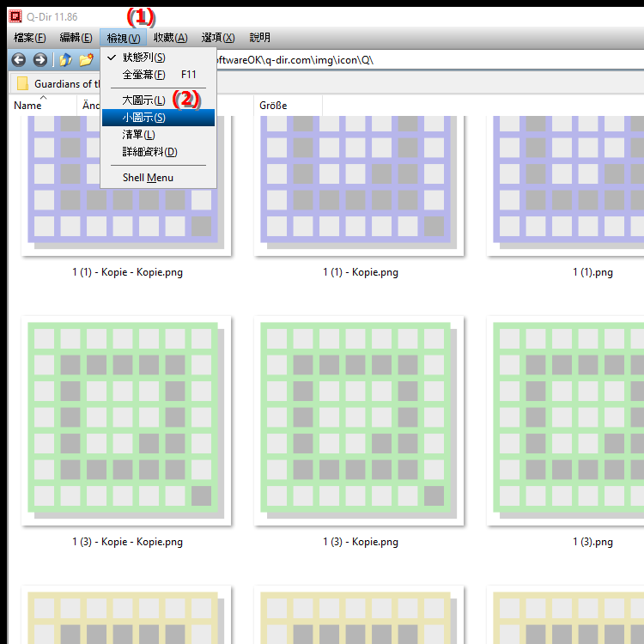Click file name label 1 (3) - Kopie.png

click(360, 542)
